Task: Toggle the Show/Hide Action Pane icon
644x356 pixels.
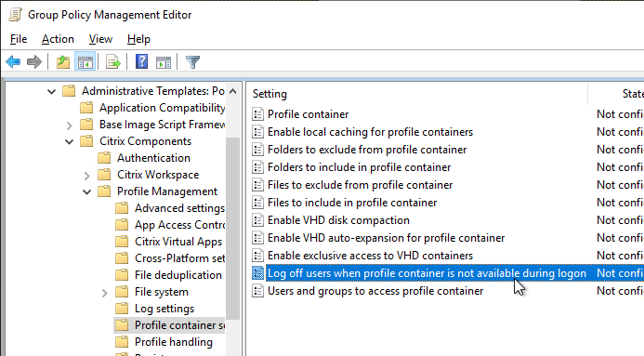Action: point(164,62)
